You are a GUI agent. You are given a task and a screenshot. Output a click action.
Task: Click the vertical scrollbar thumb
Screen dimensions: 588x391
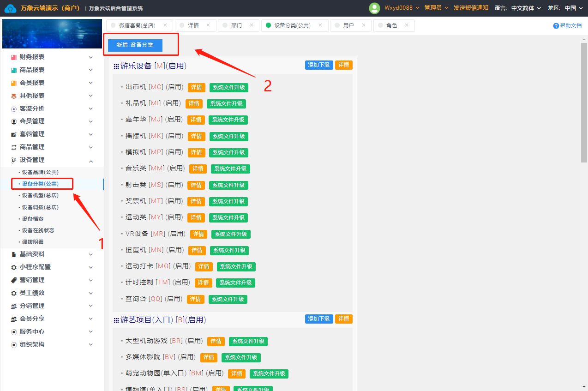[x=584, y=102]
